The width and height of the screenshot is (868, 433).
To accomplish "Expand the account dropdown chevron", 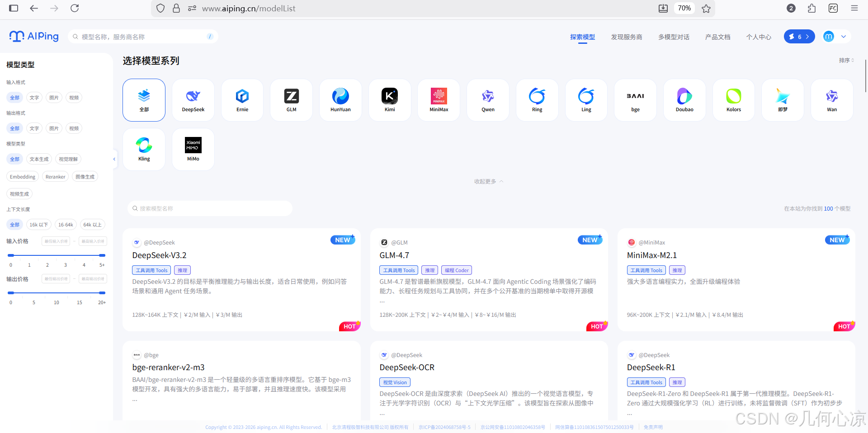I will pos(844,37).
